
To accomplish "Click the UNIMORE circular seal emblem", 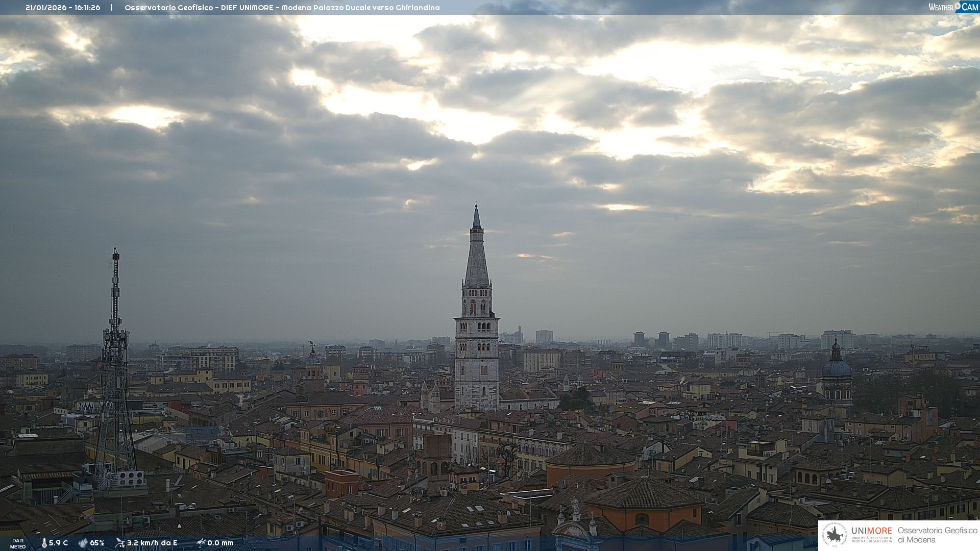I will 835,535.
